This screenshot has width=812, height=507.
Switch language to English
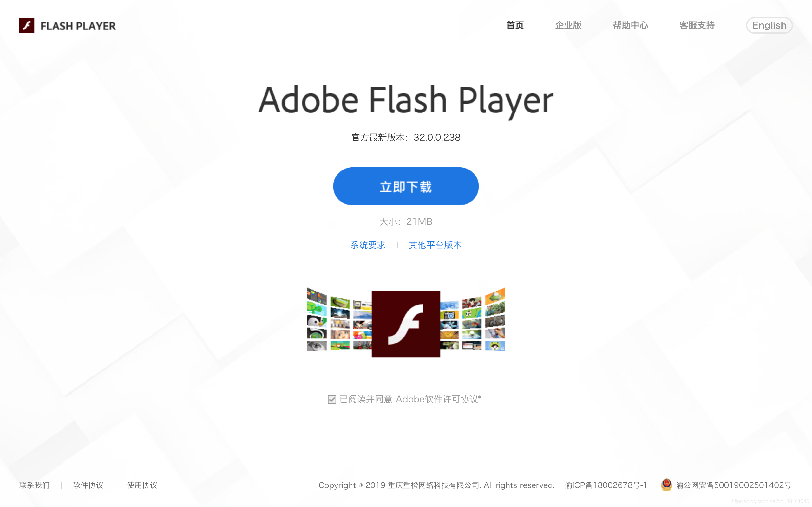coord(768,25)
